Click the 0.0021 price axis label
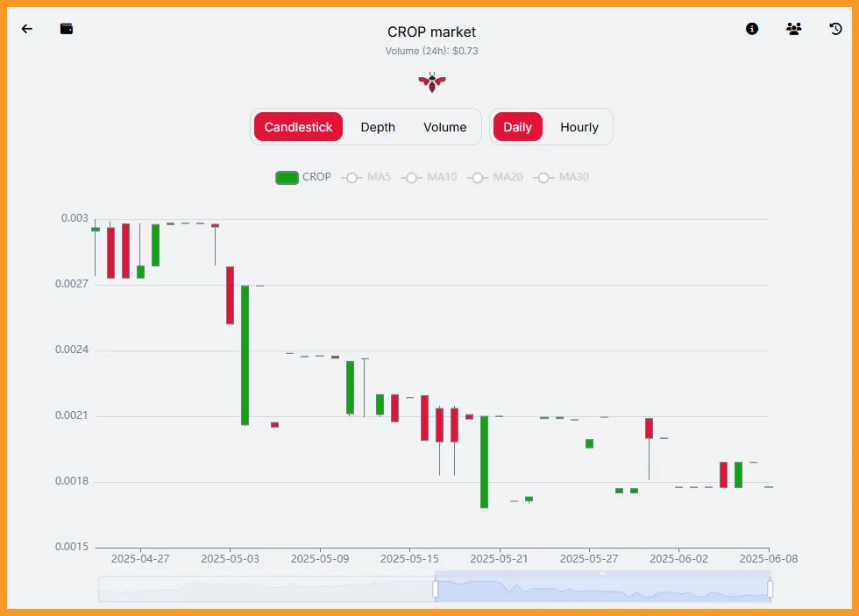The image size is (859, 616). pyautogui.click(x=72, y=415)
